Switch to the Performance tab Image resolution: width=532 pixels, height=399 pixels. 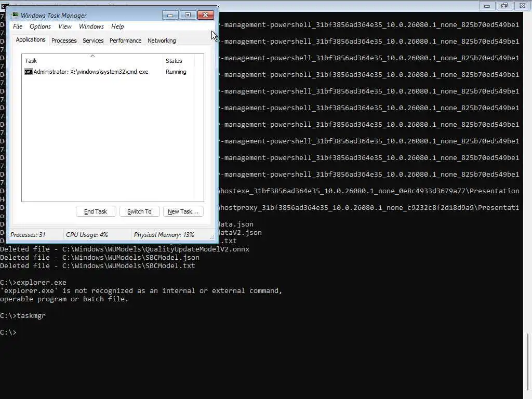[x=126, y=41]
